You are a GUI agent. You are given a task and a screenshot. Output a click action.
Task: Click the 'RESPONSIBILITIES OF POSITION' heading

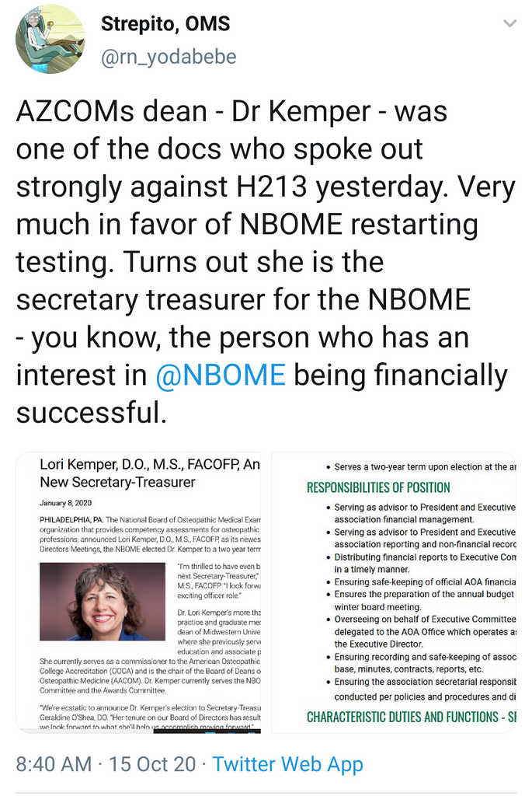[378, 487]
